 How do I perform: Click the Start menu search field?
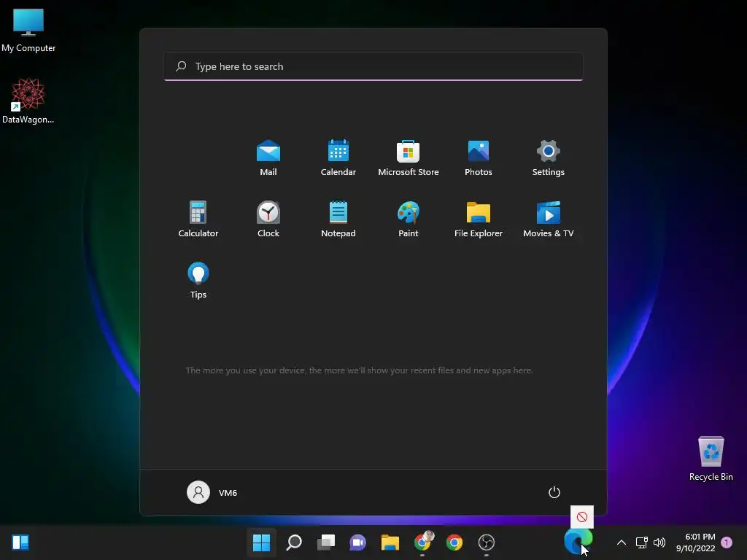pyautogui.click(x=373, y=66)
